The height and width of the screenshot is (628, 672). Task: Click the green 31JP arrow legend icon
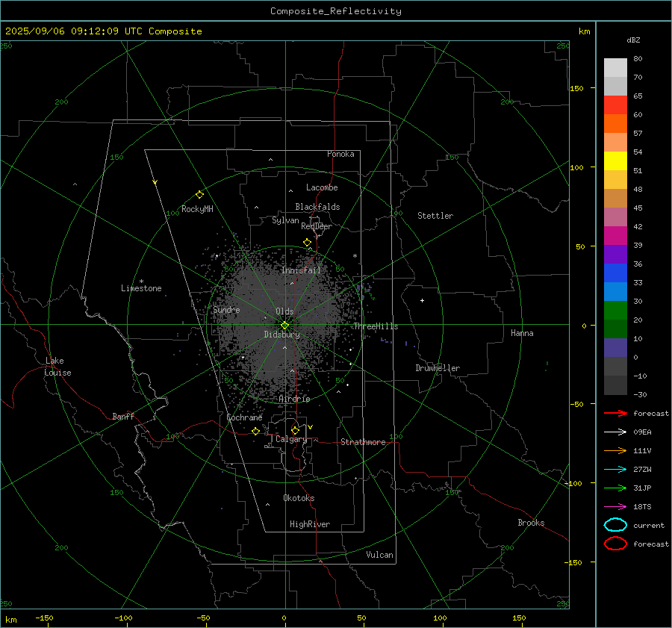(615, 488)
